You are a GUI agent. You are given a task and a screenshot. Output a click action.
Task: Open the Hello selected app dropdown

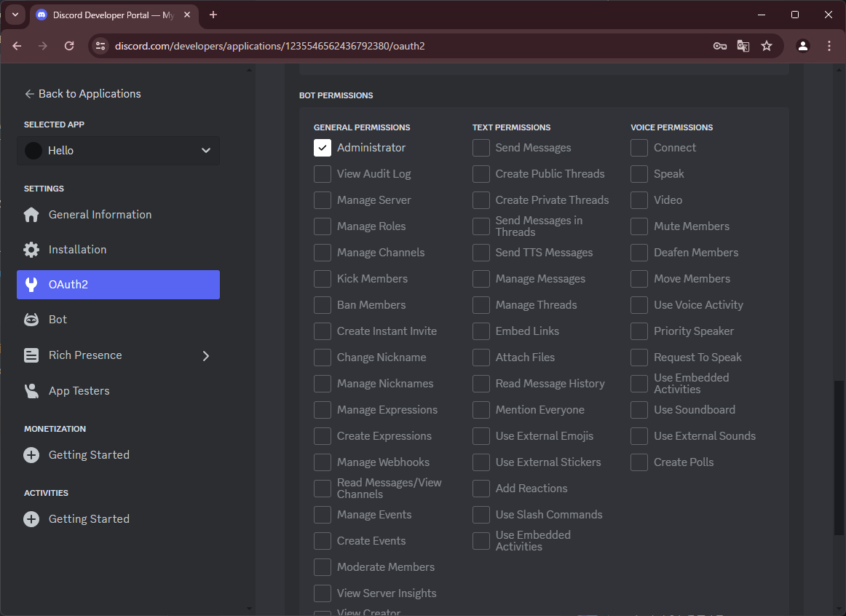[118, 150]
